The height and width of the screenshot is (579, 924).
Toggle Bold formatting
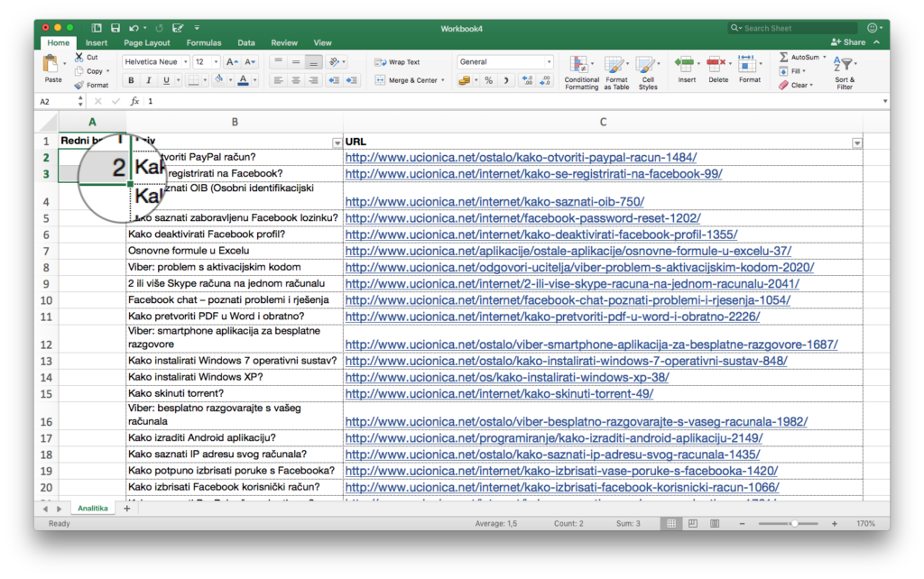[133, 80]
